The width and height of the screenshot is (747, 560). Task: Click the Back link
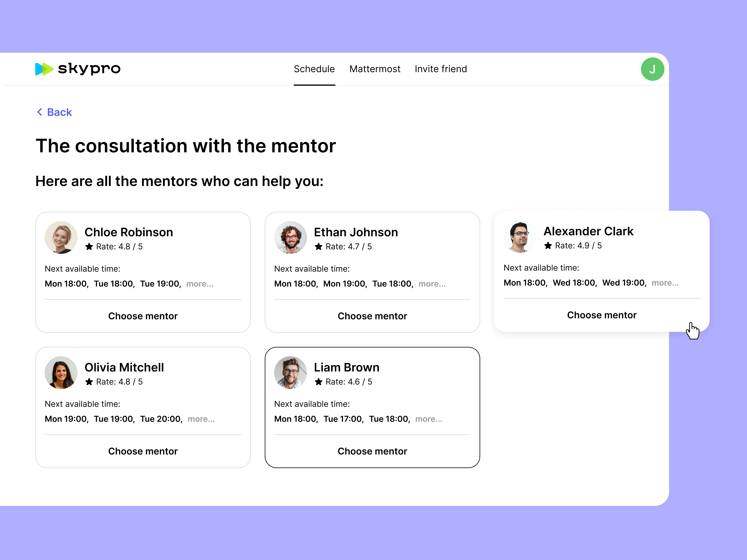point(59,112)
